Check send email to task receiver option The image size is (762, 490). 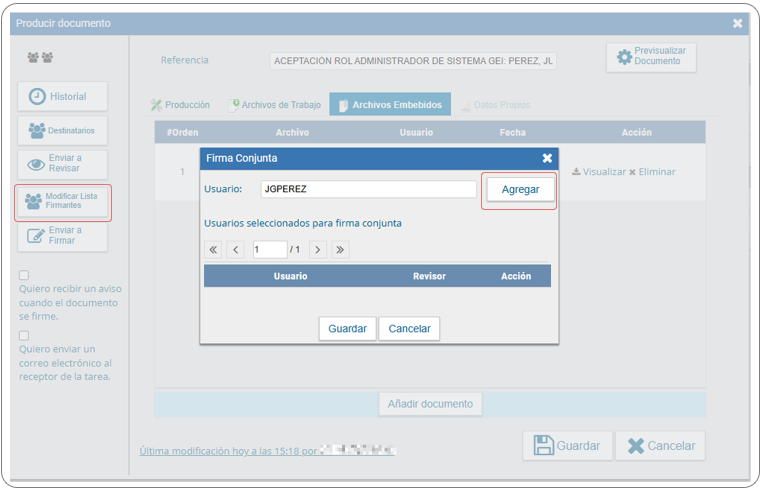pos(24,335)
